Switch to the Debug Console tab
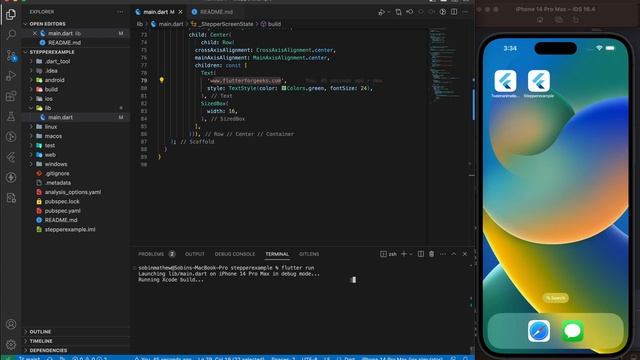This screenshot has height=360, width=640. pos(235,254)
